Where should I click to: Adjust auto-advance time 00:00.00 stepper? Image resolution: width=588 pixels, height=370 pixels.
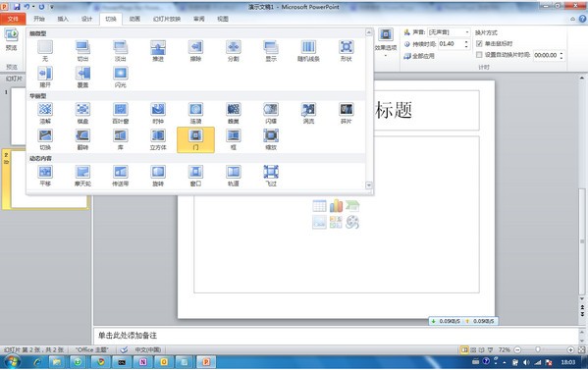pos(561,55)
